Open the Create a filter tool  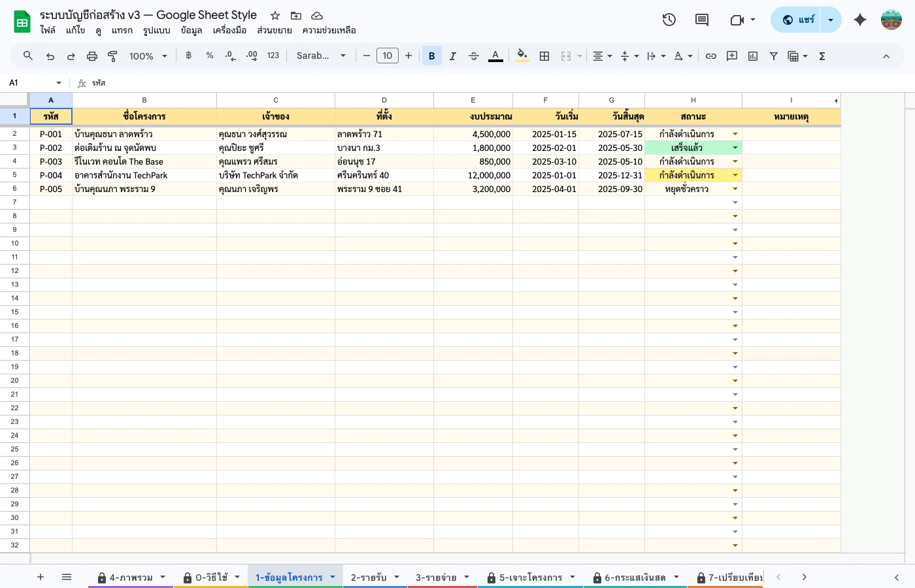(773, 56)
